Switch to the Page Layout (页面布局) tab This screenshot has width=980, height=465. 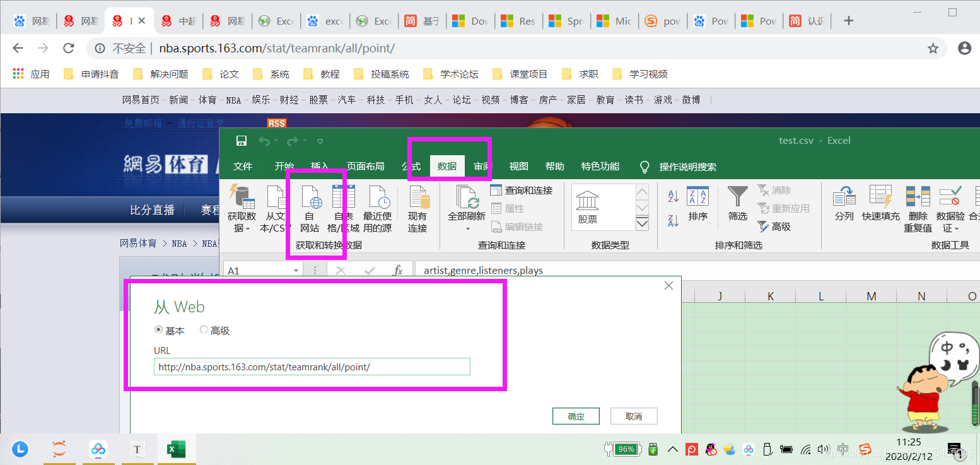pos(365,167)
